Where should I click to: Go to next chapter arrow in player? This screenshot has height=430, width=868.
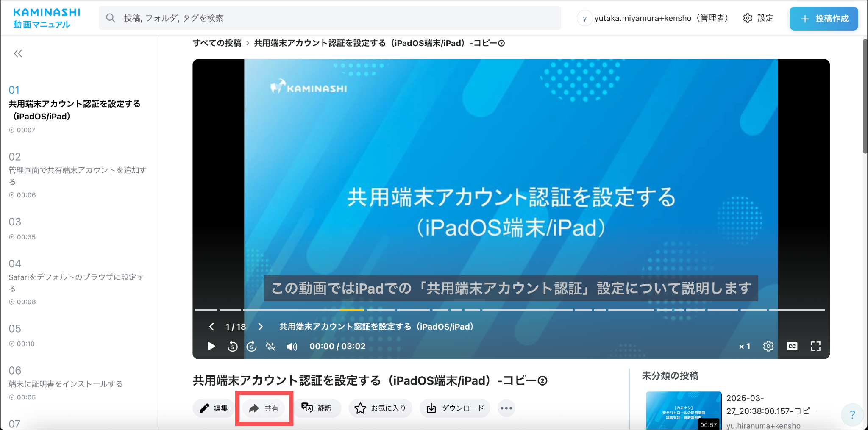tap(261, 327)
